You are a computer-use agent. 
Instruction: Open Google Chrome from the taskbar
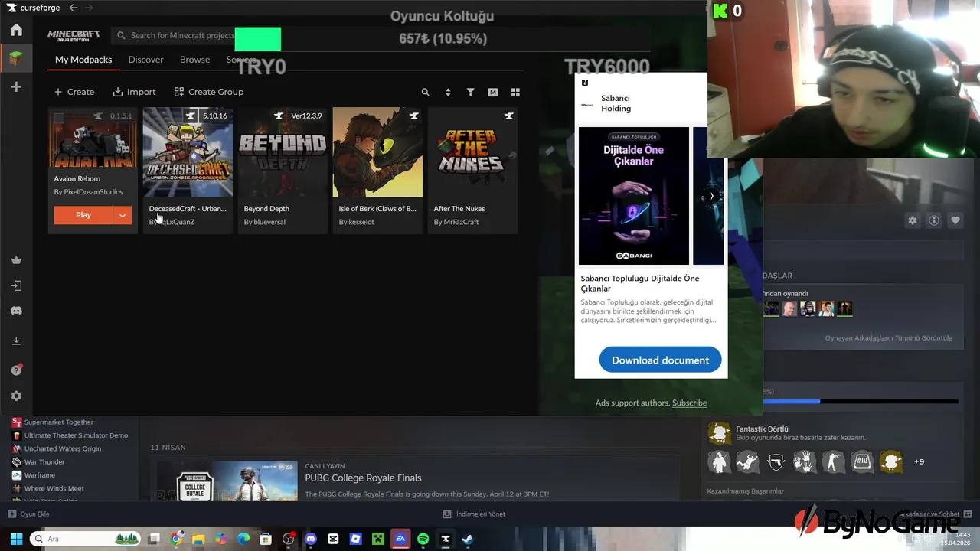pyautogui.click(x=176, y=539)
